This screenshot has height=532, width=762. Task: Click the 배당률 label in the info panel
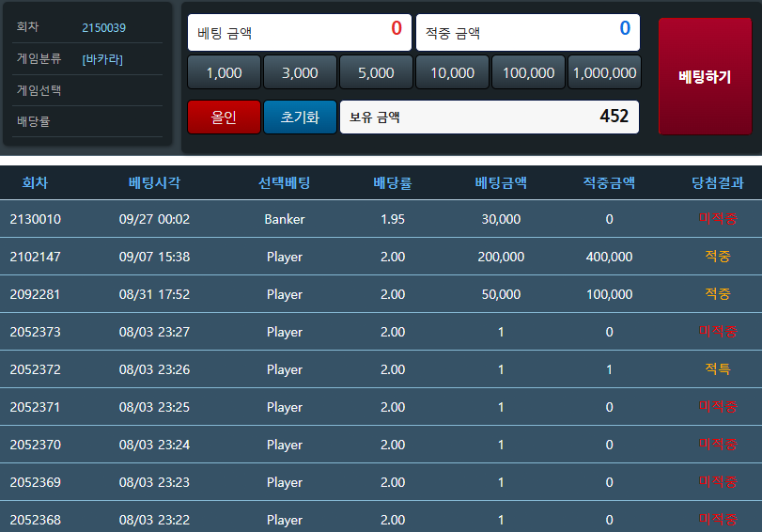pos(33,121)
